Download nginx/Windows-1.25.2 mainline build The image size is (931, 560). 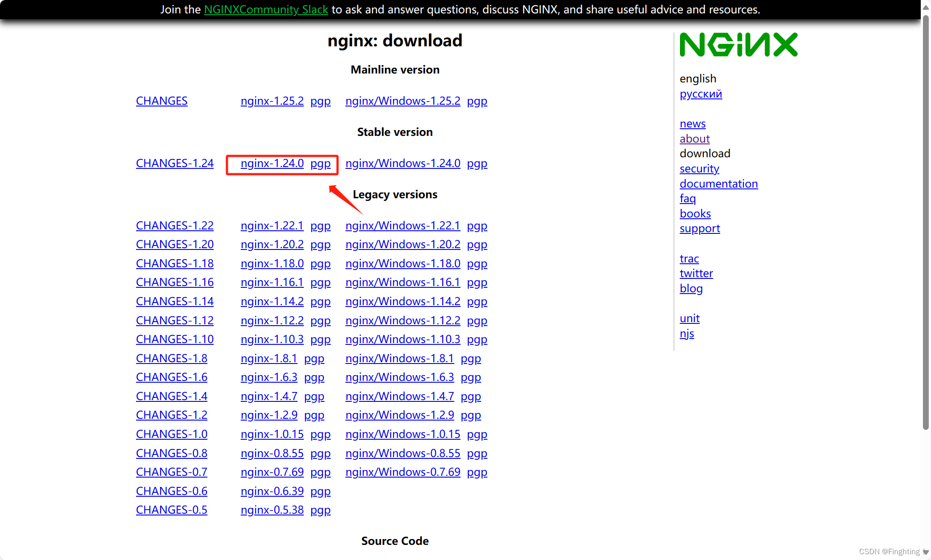click(403, 101)
